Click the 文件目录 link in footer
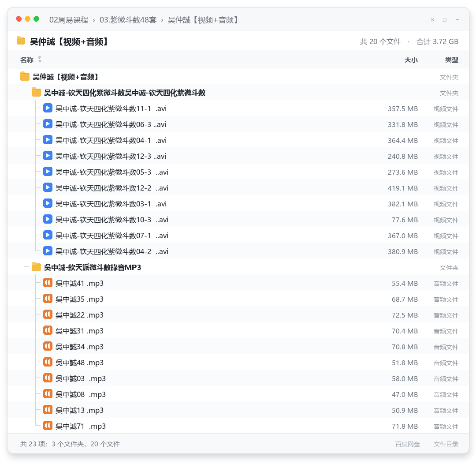 coord(446,444)
